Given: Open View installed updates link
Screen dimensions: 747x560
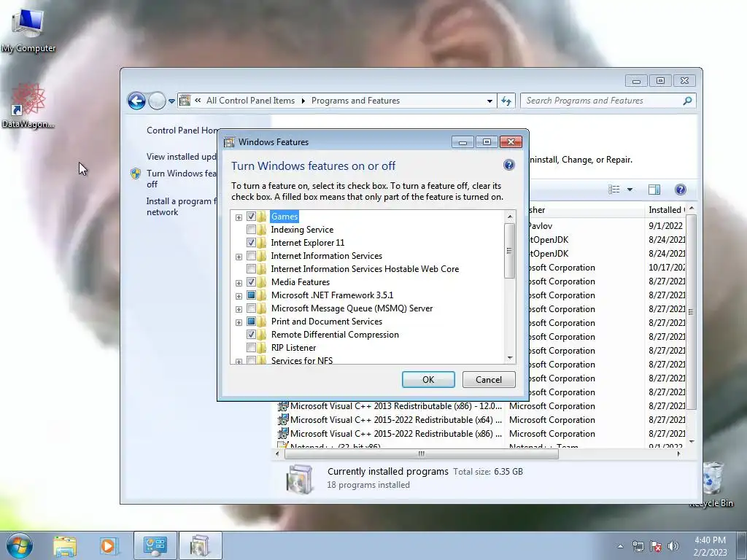Looking at the screenshot, I should pos(181,156).
